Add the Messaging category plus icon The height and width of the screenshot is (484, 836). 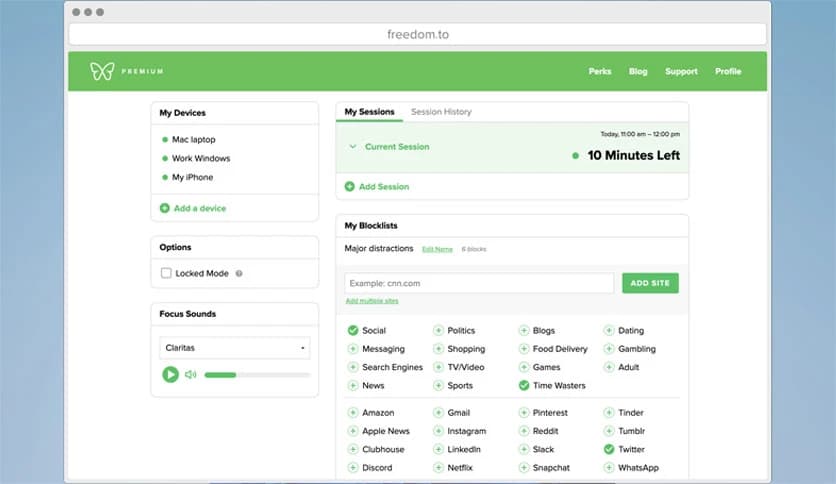click(353, 349)
